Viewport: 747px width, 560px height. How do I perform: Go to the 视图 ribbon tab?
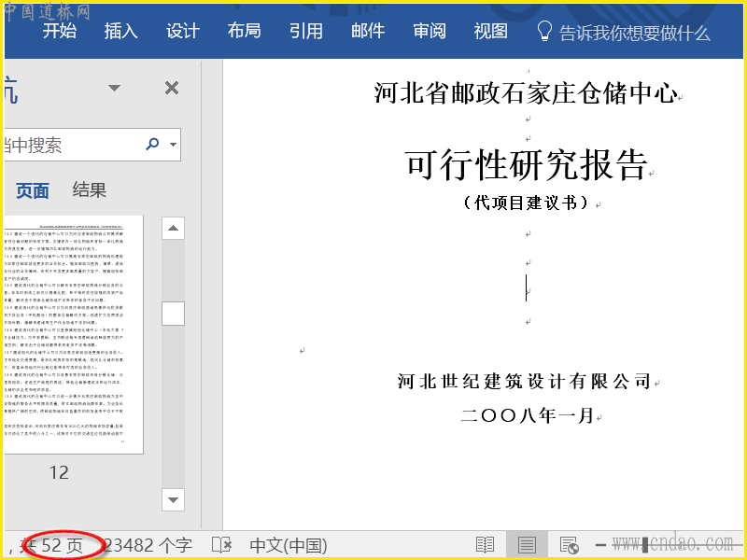point(491,31)
